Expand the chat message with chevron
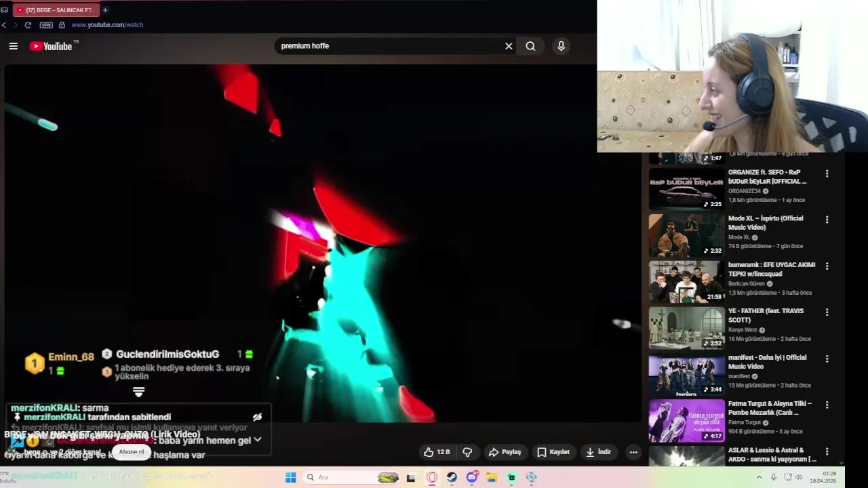The height and width of the screenshot is (488, 868). pos(258,440)
